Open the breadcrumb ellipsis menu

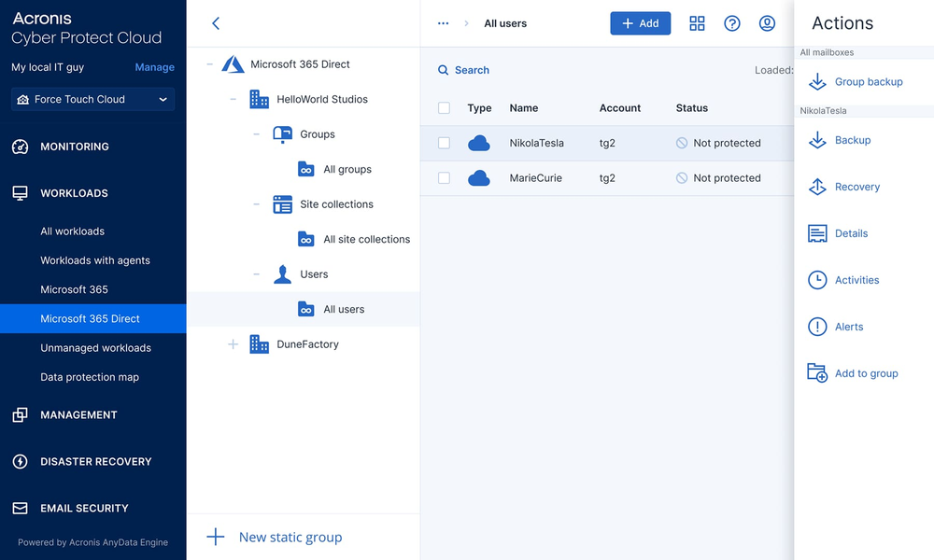pos(443,23)
